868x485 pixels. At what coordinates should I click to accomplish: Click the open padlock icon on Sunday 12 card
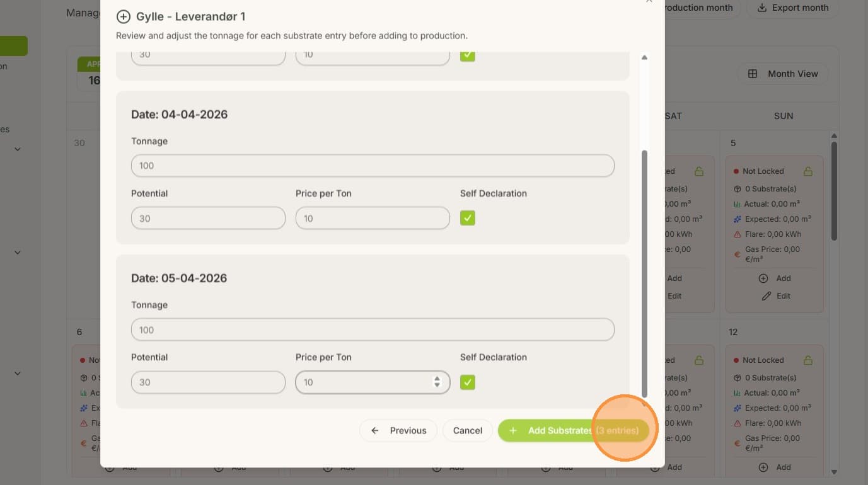tap(808, 360)
